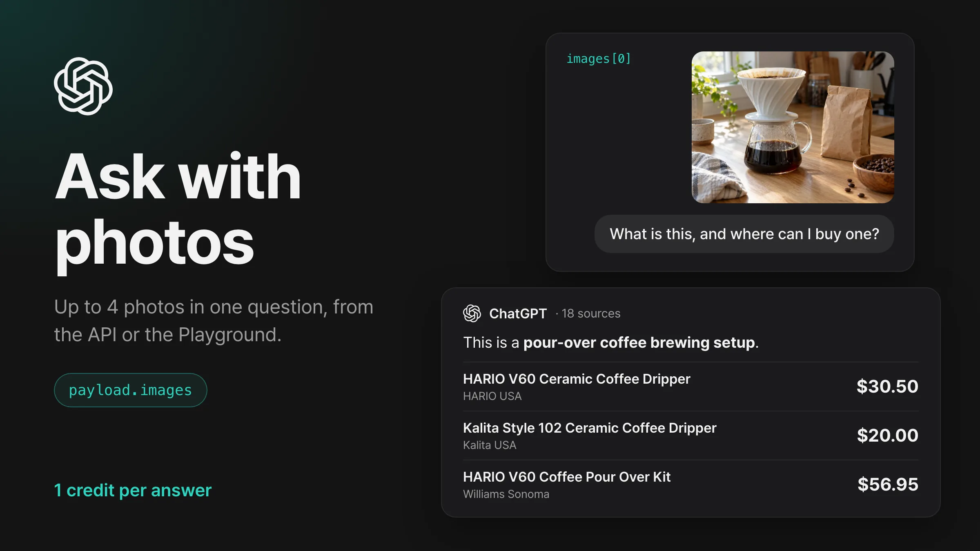This screenshot has width=980, height=551.
Task: Open the pour-over coffee photo thumbnail
Action: (793, 127)
